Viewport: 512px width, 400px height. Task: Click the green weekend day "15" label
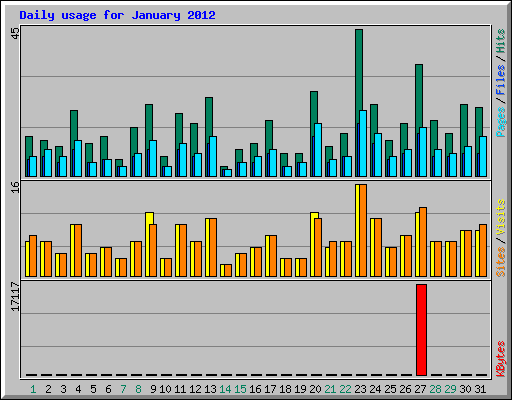click(240, 389)
